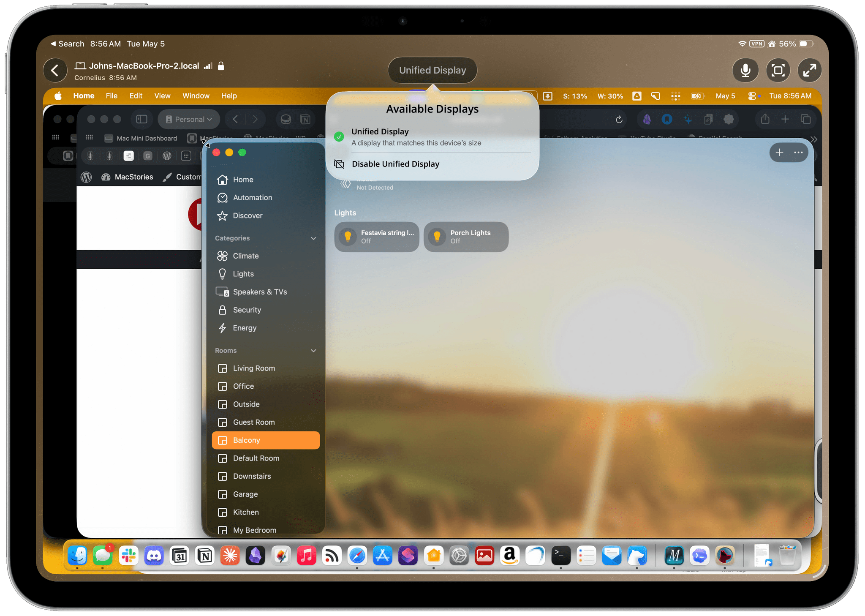
Task: Open the Edit menu
Action: point(136,96)
